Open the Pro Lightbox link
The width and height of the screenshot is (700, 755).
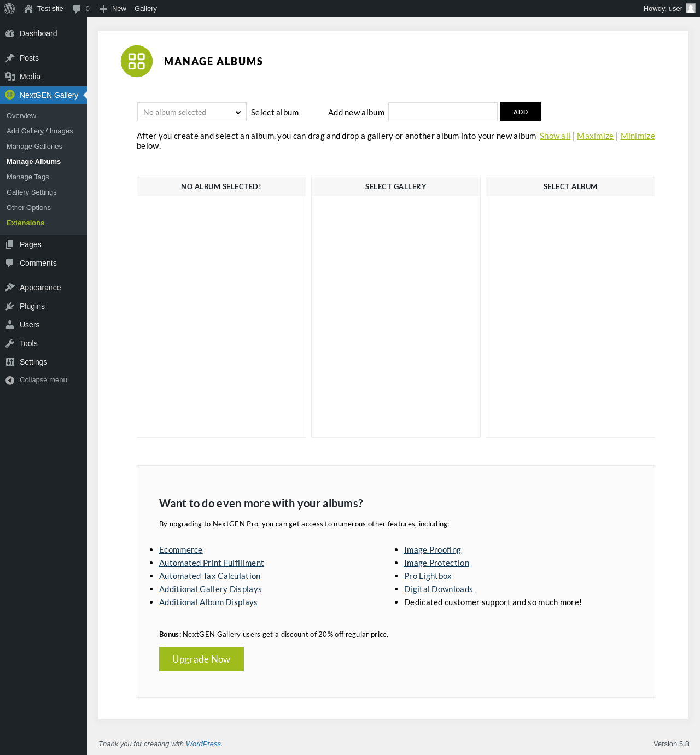pyautogui.click(x=428, y=576)
